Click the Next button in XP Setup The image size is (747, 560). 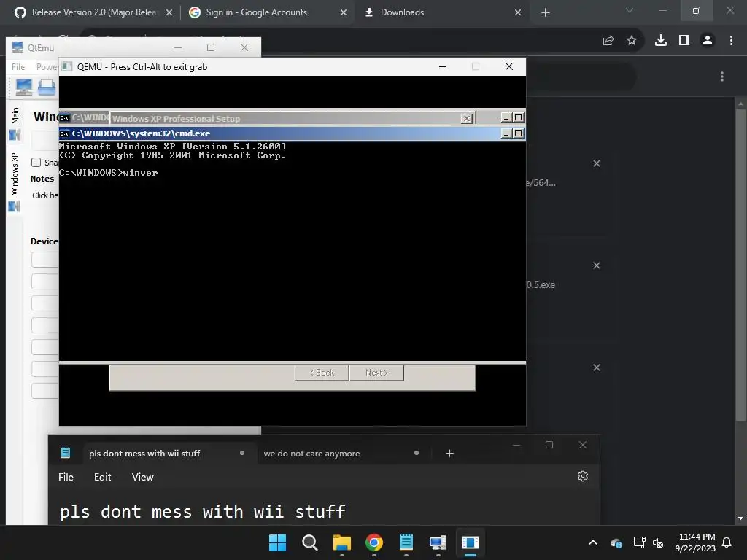[376, 373]
